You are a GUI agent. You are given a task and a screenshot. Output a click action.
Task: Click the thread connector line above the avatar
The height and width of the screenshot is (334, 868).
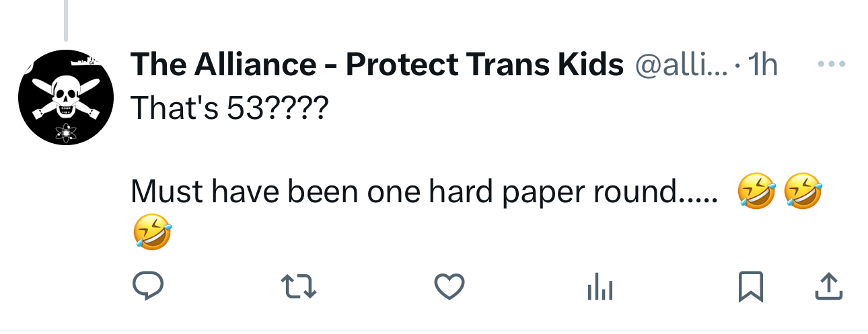tap(65, 20)
